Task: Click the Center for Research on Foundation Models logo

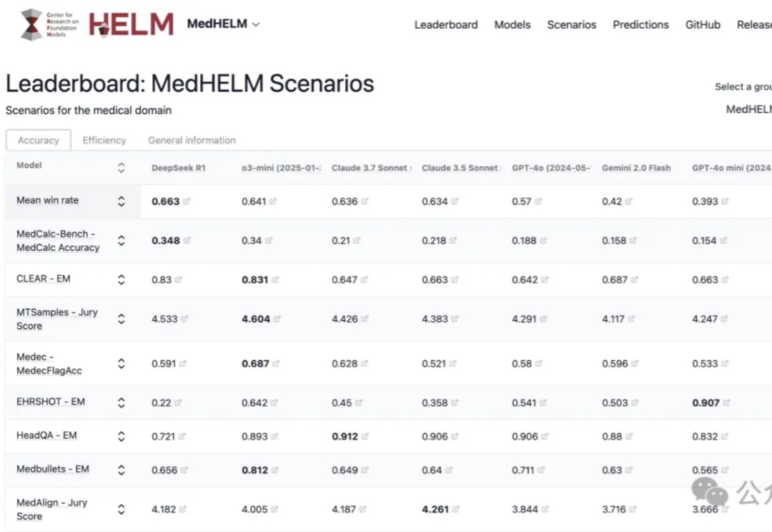Action: [x=50, y=24]
